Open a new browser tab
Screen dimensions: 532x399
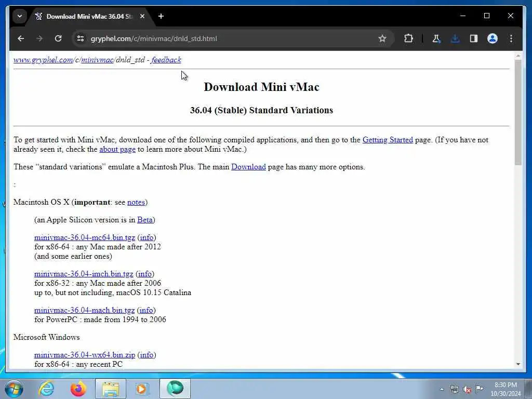pyautogui.click(x=161, y=16)
